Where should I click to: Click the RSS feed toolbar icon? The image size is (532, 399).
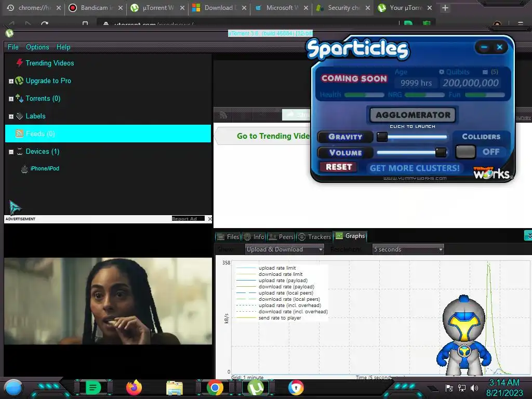(x=223, y=115)
